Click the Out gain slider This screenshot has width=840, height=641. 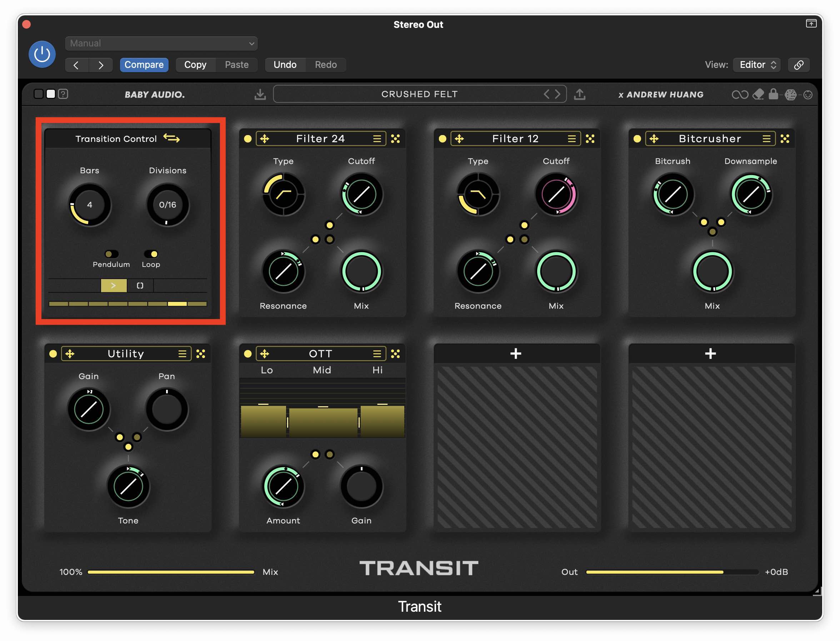(x=672, y=572)
